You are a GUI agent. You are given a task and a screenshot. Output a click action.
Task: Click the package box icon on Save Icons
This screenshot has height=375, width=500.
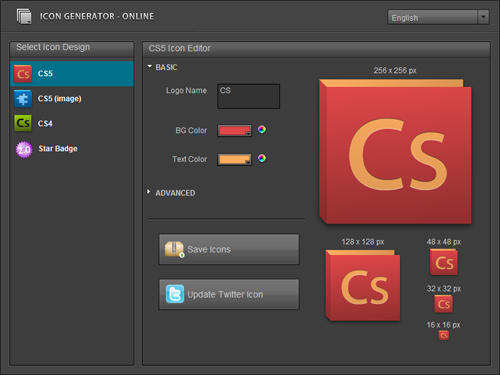coord(174,249)
